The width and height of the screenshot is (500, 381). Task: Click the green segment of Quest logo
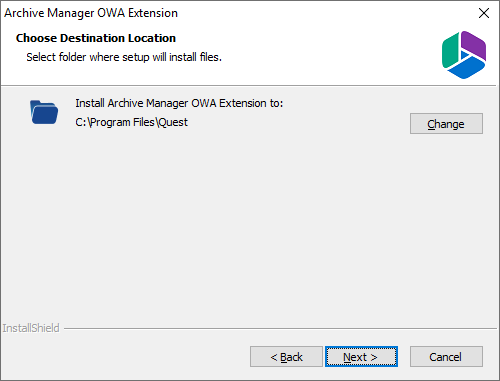[x=450, y=50]
